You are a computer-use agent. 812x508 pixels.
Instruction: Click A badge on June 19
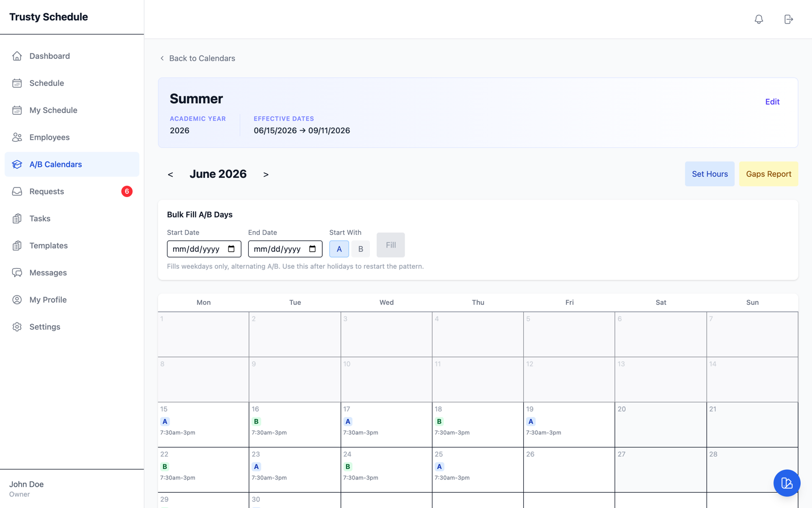(531, 422)
